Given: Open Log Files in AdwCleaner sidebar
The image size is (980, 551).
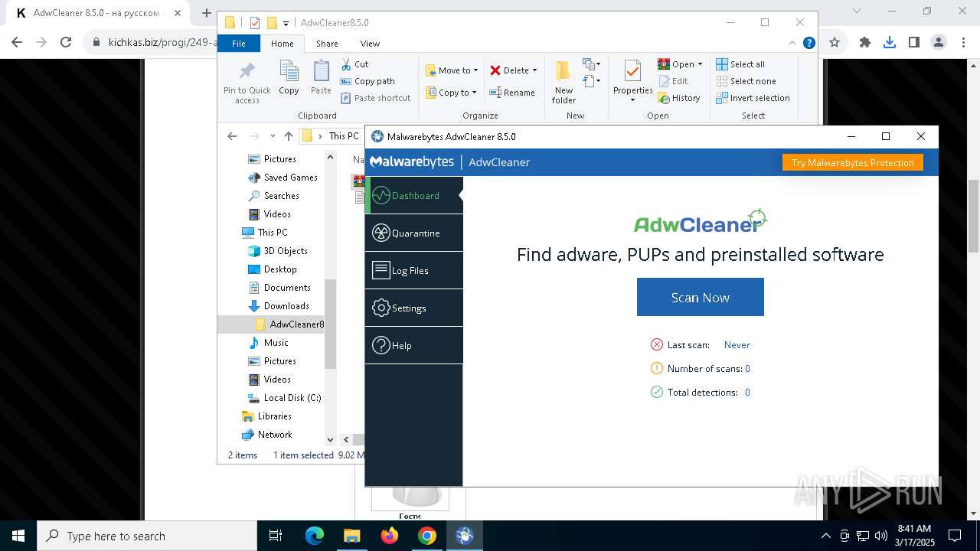Looking at the screenshot, I should click(x=414, y=271).
